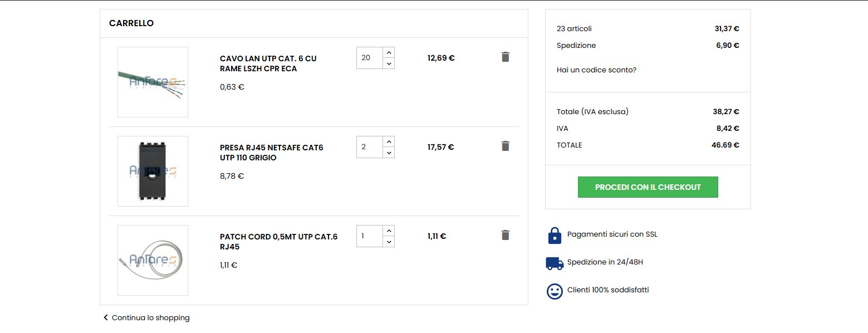Viewport: 868px width, 333px height.
Task: Click the satisfied customers smiley icon
Action: pyautogui.click(x=555, y=291)
